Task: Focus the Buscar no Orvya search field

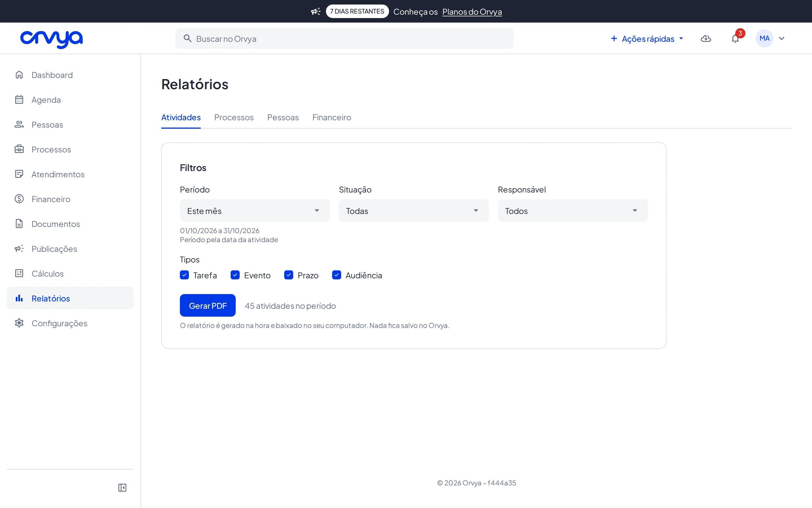Action: coord(344,39)
